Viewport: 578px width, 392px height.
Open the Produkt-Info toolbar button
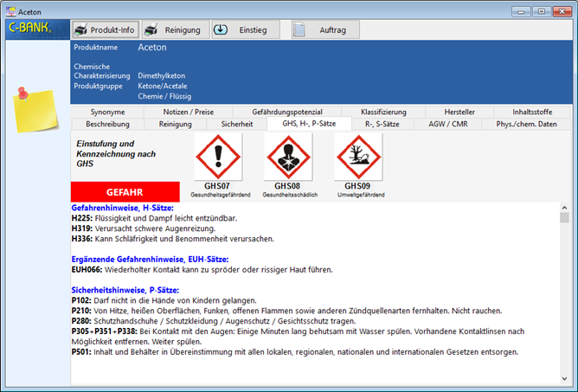(106, 29)
